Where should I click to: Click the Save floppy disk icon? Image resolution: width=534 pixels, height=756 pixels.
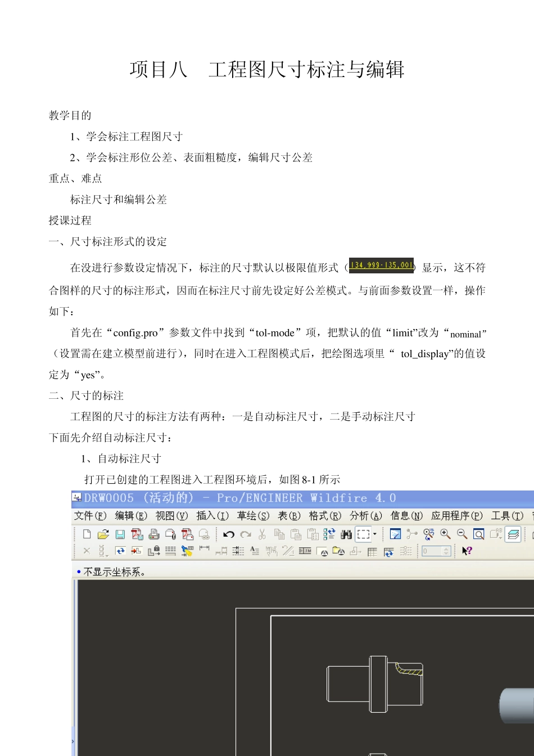120,534
